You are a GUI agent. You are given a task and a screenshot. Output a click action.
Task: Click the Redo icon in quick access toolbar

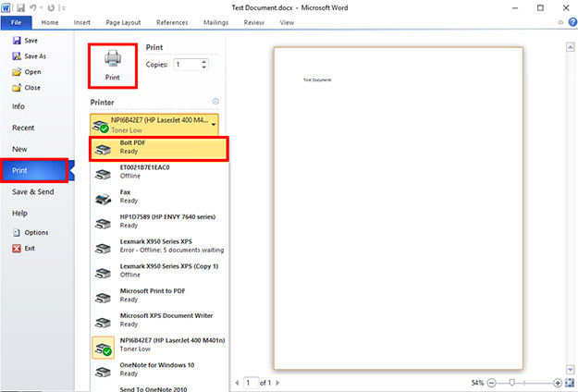pos(51,7)
